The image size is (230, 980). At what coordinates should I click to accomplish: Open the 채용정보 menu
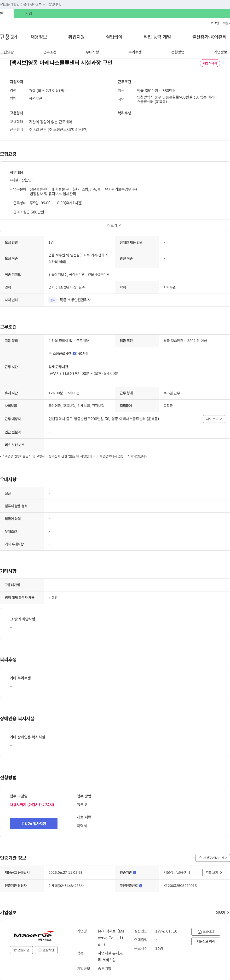point(39,37)
